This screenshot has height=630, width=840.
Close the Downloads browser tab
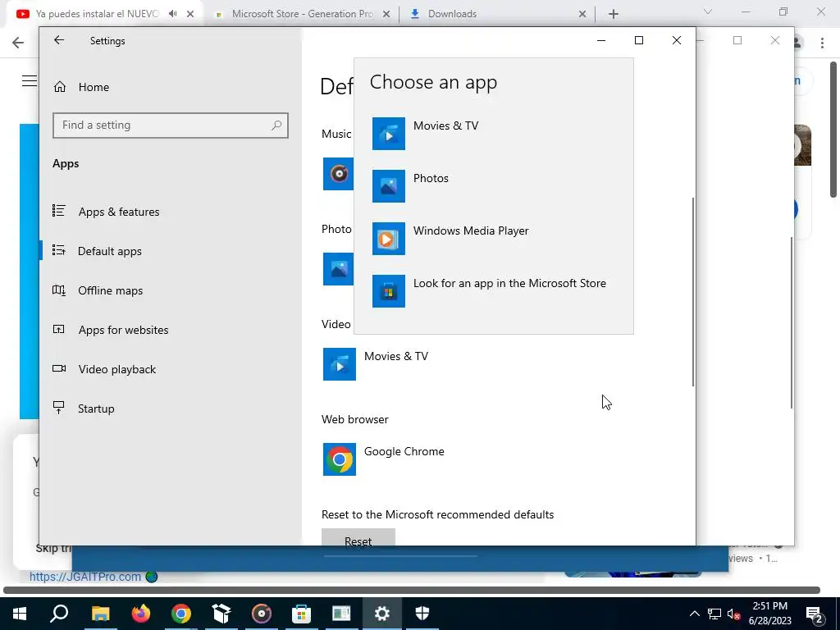582,14
